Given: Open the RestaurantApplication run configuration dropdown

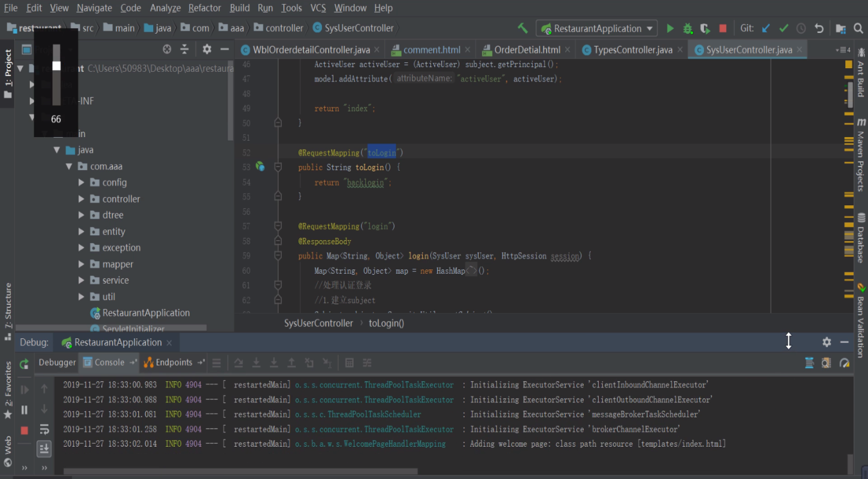Looking at the screenshot, I should point(596,28).
